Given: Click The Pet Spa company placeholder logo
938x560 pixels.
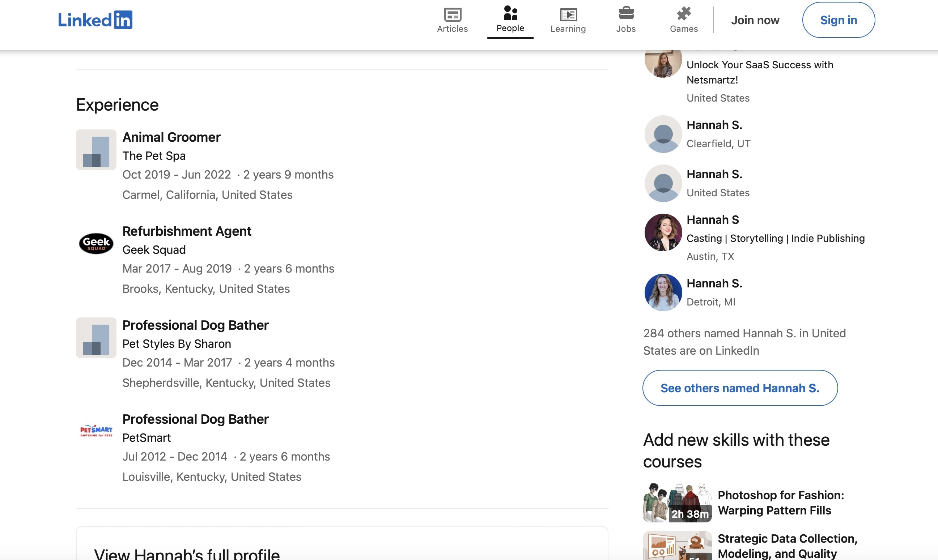Looking at the screenshot, I should coord(96,150).
